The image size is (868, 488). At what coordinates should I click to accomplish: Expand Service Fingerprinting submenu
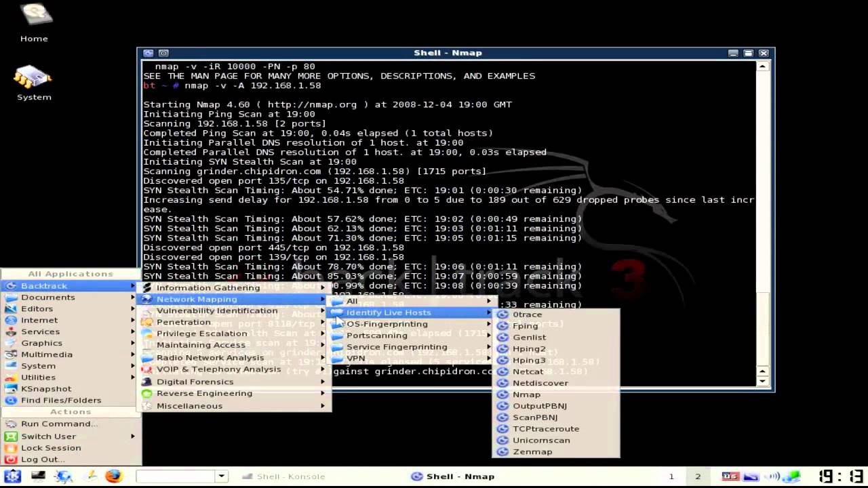411,347
